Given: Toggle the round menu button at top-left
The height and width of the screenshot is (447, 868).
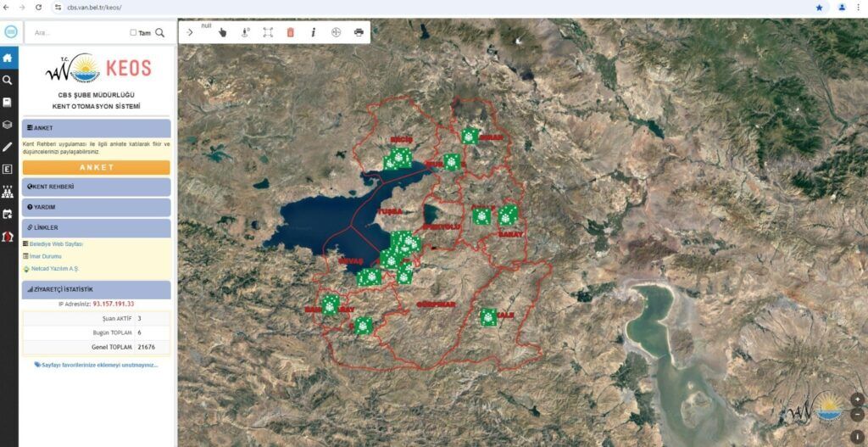Looking at the screenshot, I should tap(11, 32).
